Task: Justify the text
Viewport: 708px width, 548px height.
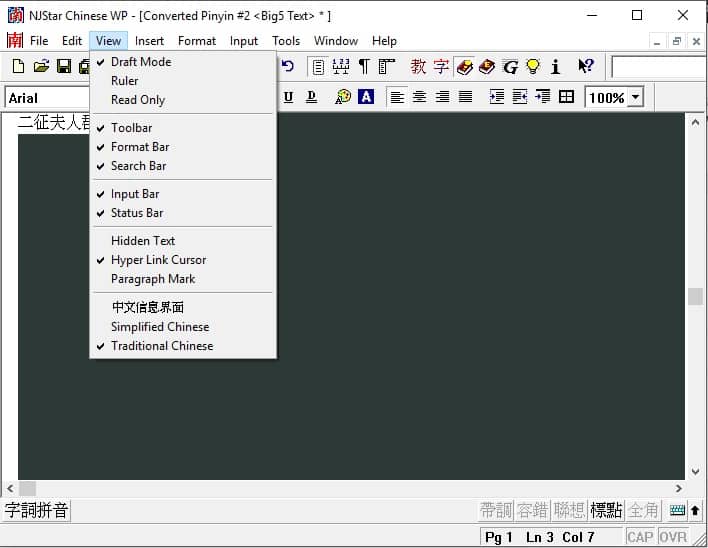Action: tap(465, 97)
